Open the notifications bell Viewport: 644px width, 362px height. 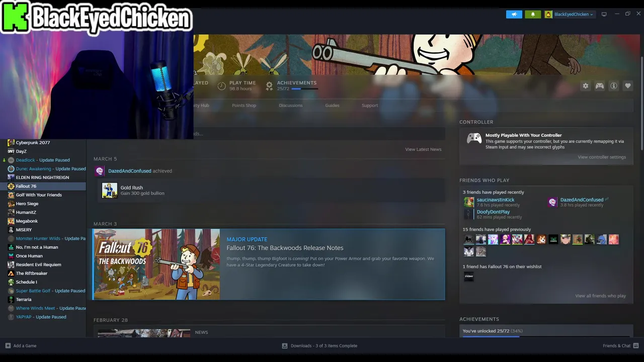click(533, 14)
